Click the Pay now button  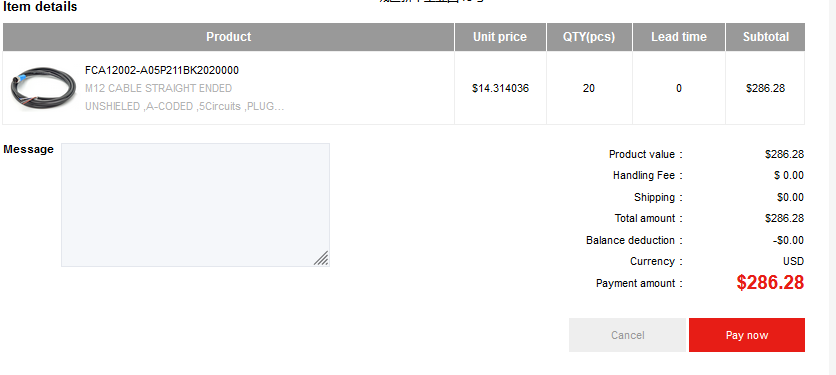(x=746, y=335)
